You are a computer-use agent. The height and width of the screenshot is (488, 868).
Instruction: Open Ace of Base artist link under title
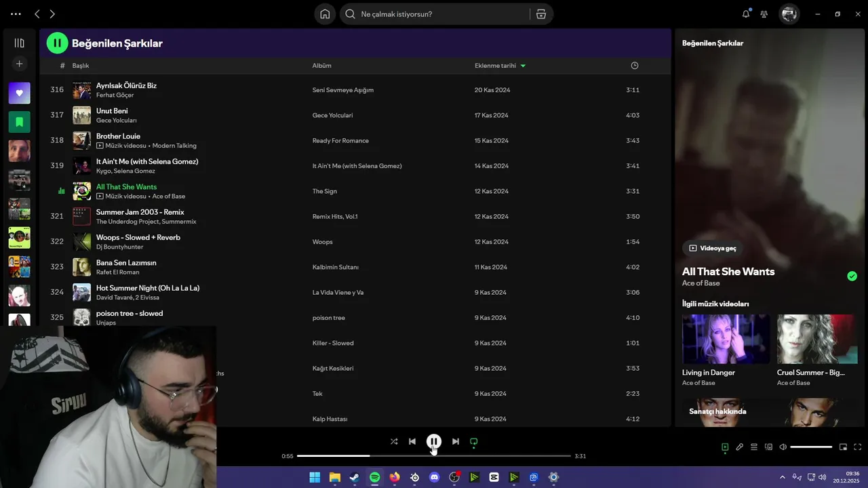(701, 283)
